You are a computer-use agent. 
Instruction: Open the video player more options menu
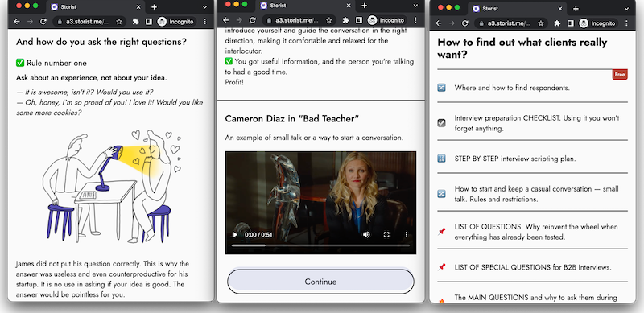point(407,234)
